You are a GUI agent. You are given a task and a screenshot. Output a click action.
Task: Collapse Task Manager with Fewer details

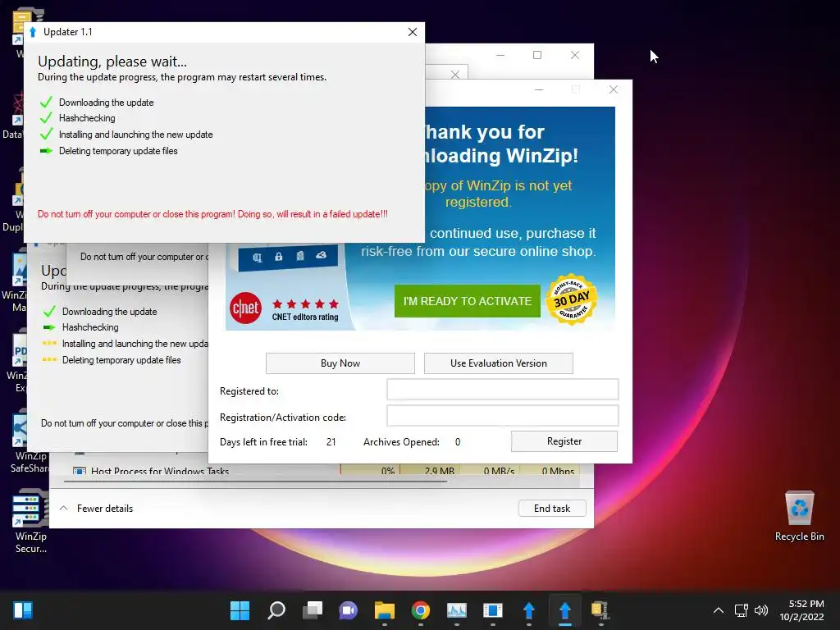(x=97, y=509)
